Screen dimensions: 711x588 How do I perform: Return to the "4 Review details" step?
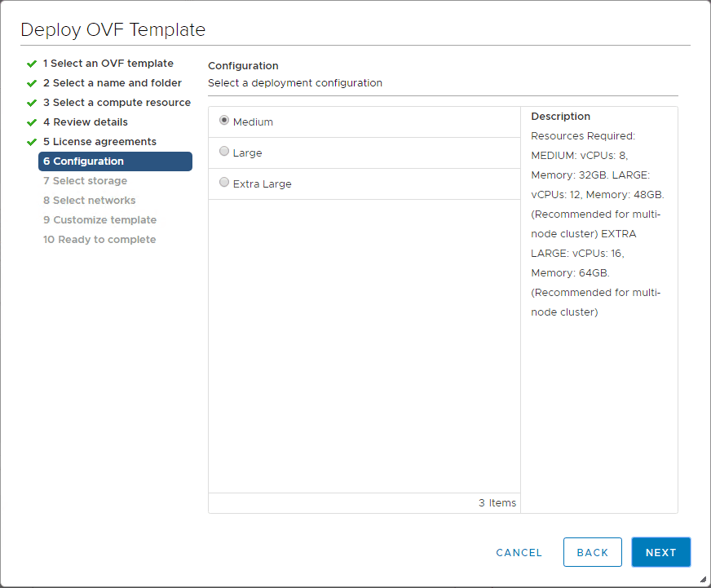pos(85,122)
